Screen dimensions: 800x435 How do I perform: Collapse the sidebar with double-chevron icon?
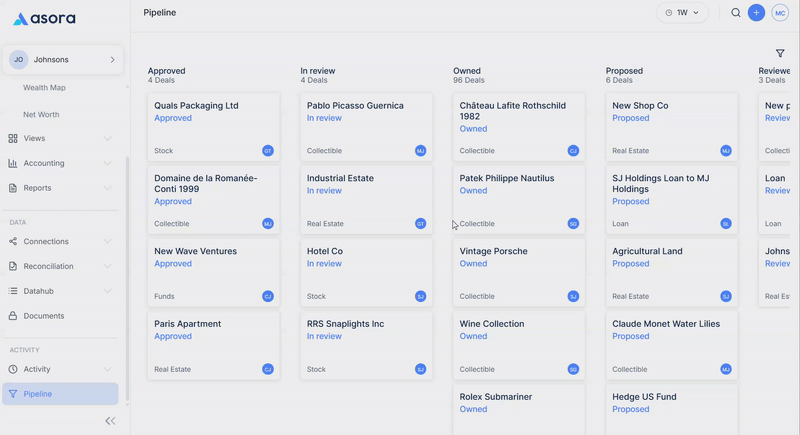coord(110,421)
